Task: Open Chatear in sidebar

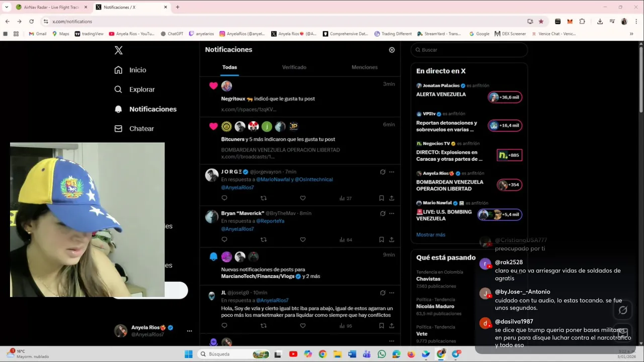Action: pyautogui.click(x=134, y=129)
